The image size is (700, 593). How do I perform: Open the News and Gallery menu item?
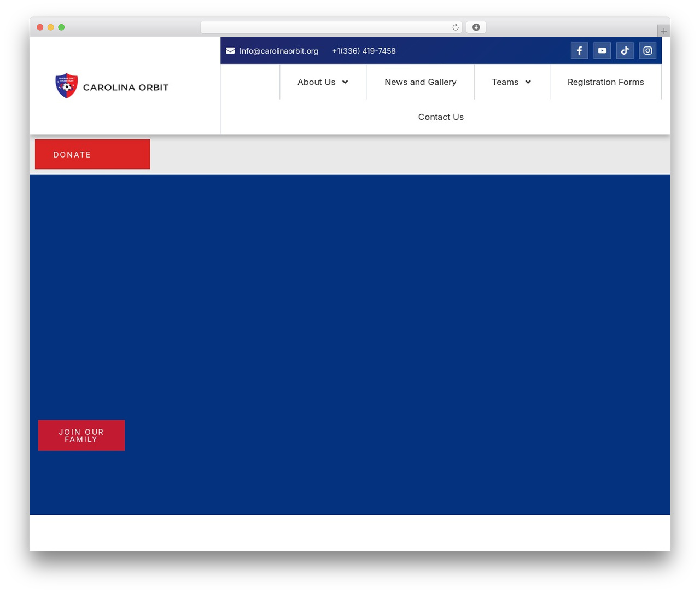(421, 82)
